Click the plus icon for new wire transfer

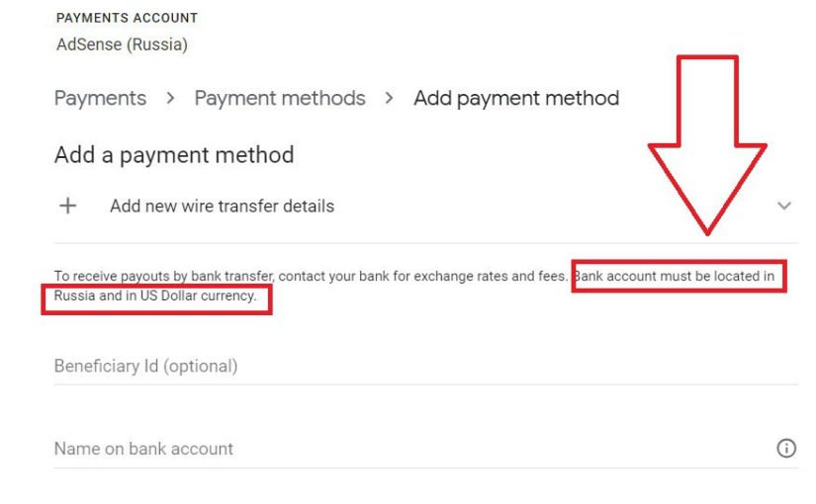pyautogui.click(x=68, y=206)
